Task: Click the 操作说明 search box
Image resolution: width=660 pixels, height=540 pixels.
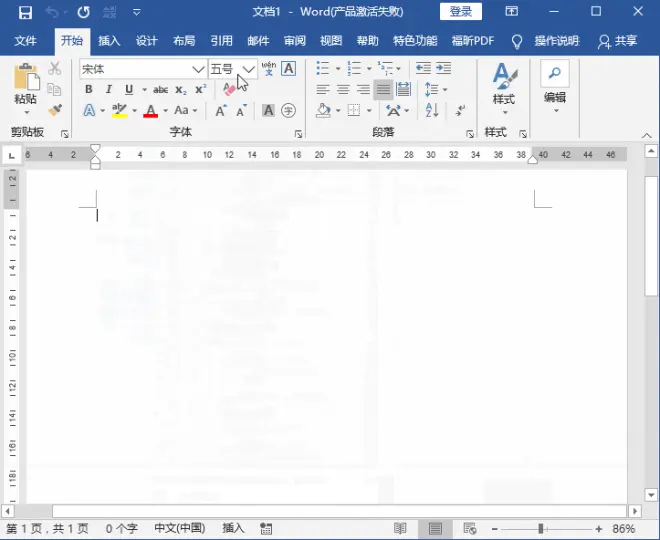Action: point(557,41)
